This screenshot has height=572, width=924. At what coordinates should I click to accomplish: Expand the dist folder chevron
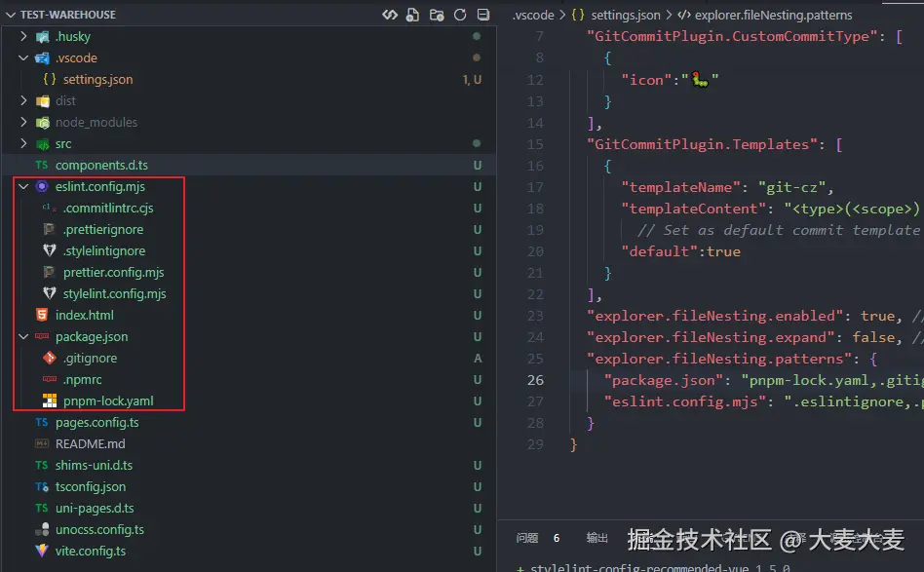click(x=23, y=100)
